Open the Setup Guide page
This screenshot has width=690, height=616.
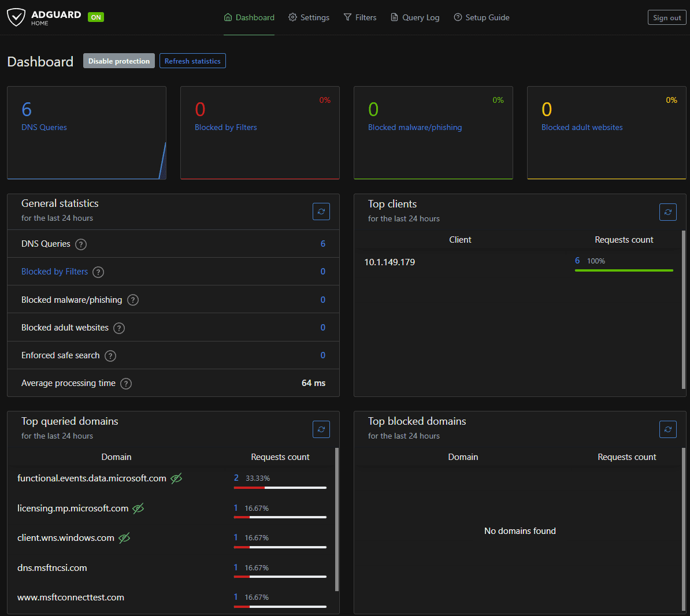[x=481, y=17]
